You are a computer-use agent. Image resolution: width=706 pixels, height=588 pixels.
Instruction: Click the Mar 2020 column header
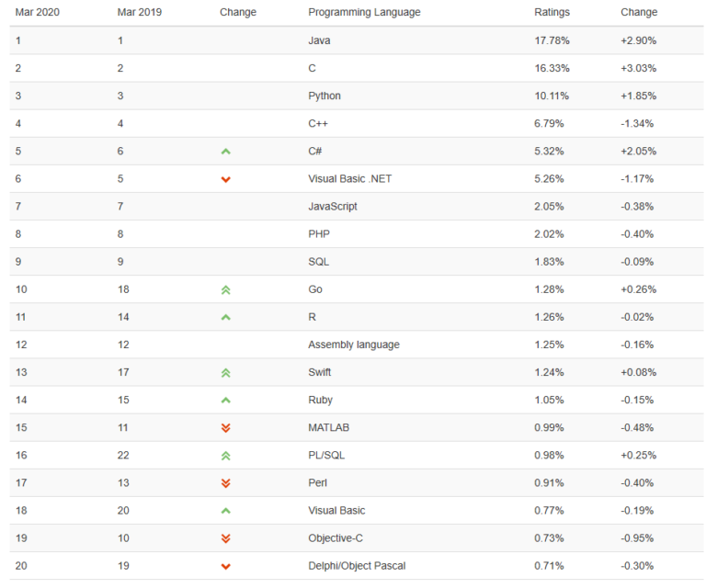click(x=37, y=12)
